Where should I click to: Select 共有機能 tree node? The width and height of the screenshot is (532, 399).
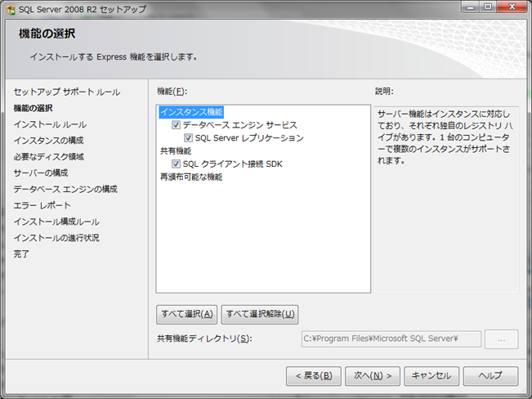tap(176, 150)
